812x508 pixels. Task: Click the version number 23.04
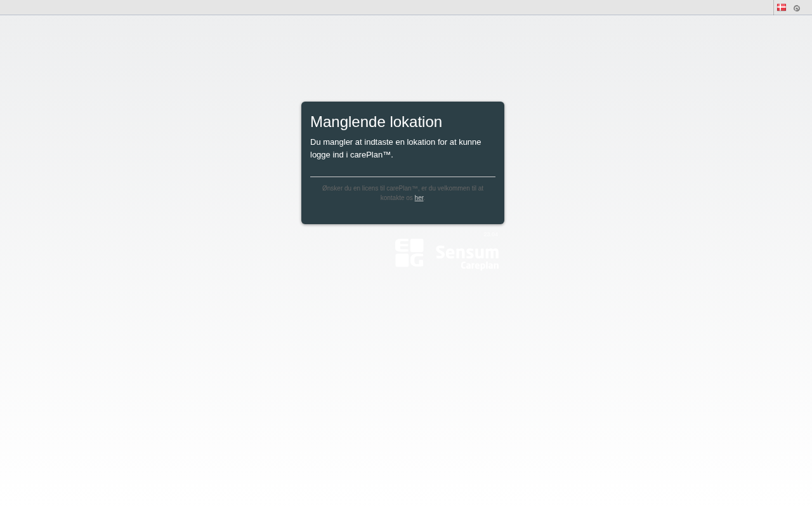pos(491,234)
